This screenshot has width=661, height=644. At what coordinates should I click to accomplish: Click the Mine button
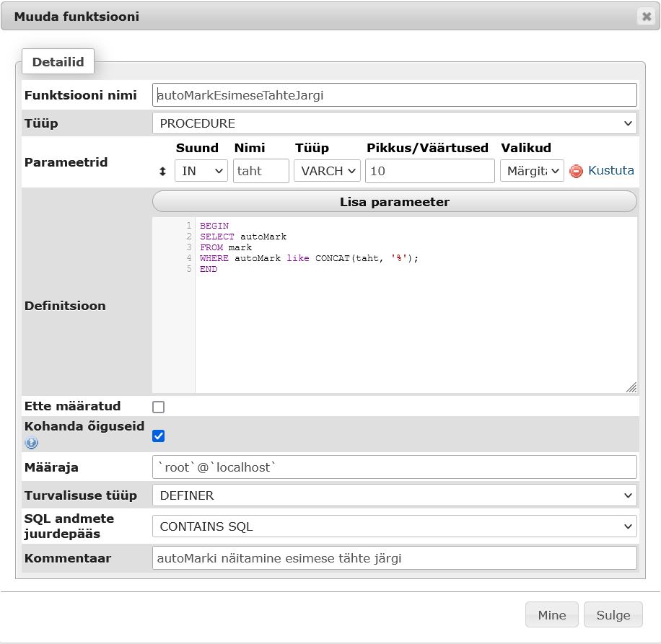tap(552, 615)
